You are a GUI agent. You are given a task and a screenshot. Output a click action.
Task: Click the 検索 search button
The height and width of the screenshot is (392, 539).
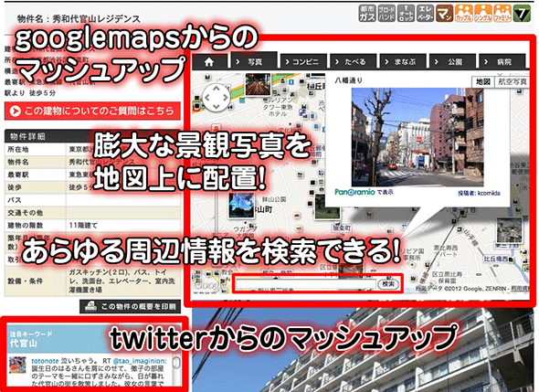388,284
